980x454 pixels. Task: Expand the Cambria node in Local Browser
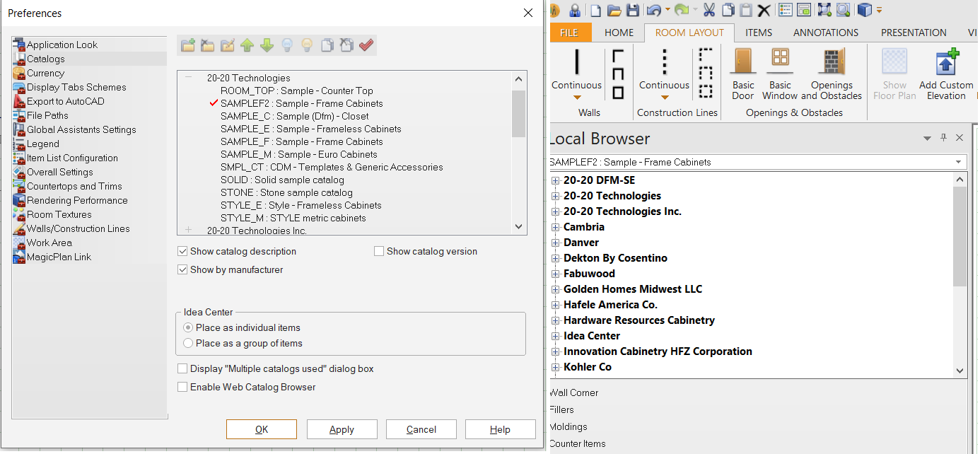[x=556, y=227]
